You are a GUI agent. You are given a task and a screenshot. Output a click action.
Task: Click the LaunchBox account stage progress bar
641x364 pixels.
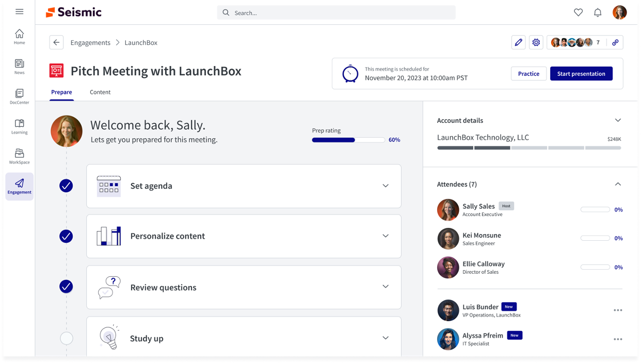click(529, 148)
